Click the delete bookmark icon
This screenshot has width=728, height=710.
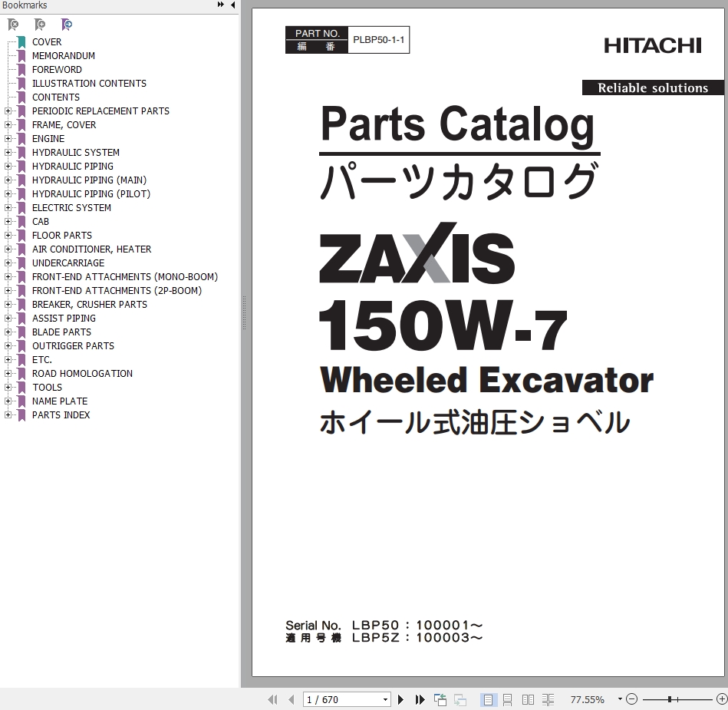[13, 25]
